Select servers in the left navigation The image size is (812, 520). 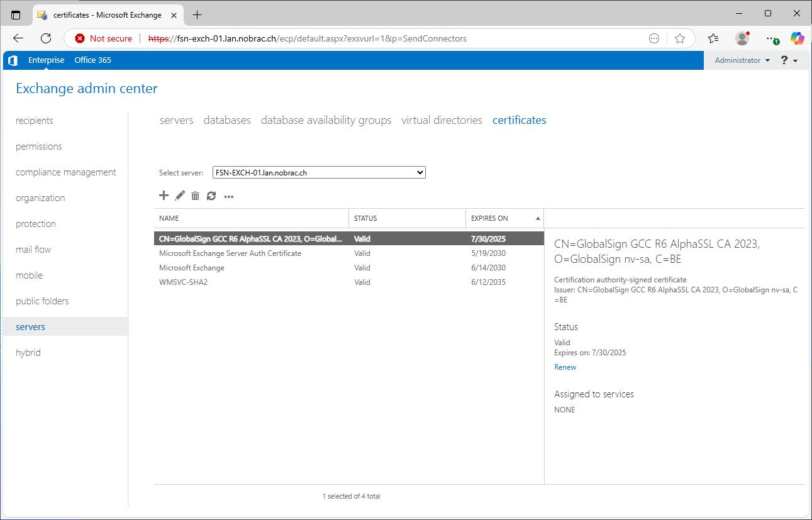pos(64,327)
